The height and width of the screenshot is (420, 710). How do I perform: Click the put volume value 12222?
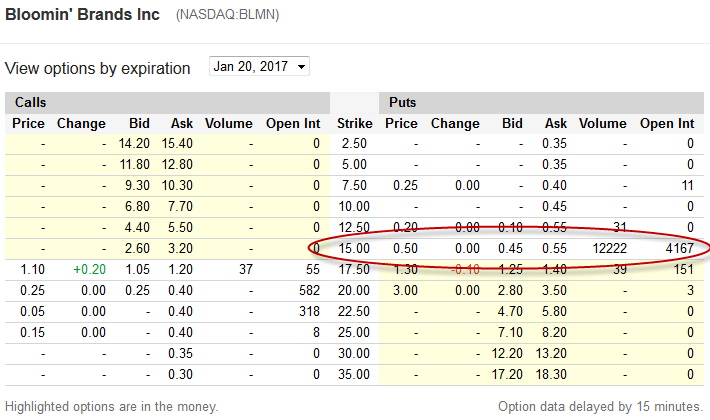609,248
